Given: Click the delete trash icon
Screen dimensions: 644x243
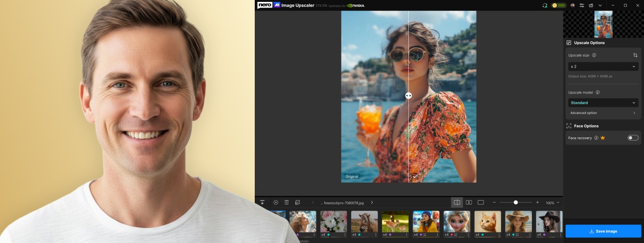Looking at the screenshot, I should coord(287,202).
